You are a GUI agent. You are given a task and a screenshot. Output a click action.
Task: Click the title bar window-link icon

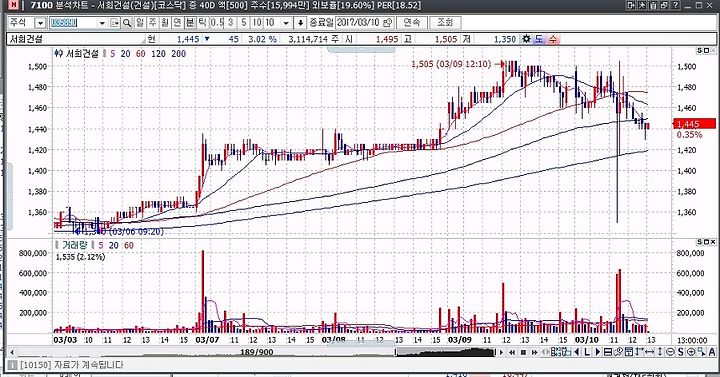tap(631, 5)
